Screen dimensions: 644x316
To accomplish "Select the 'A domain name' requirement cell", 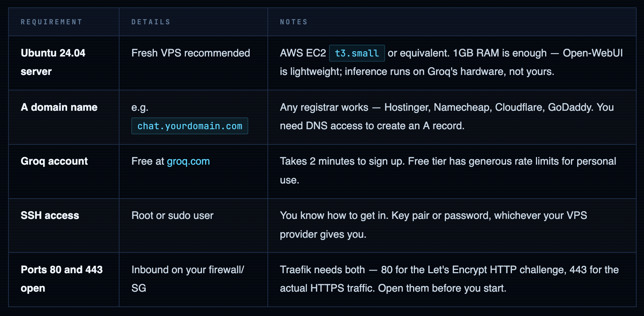I will [x=59, y=107].
